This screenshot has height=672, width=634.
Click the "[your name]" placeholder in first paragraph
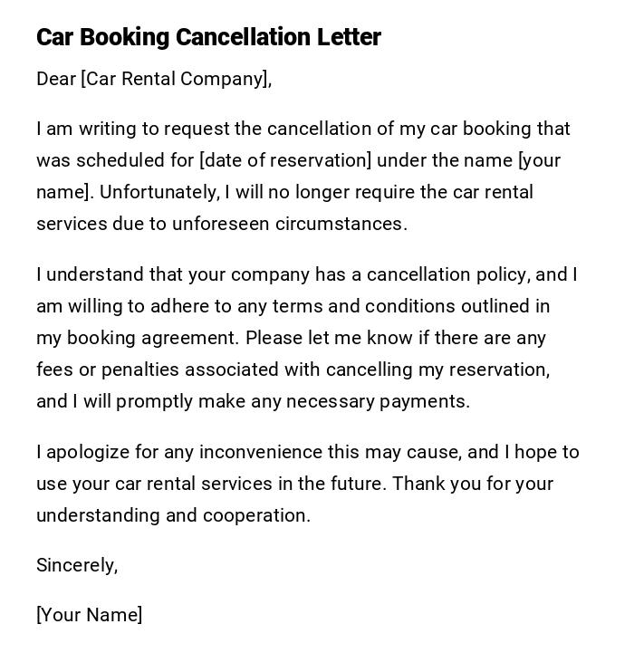[539, 160]
